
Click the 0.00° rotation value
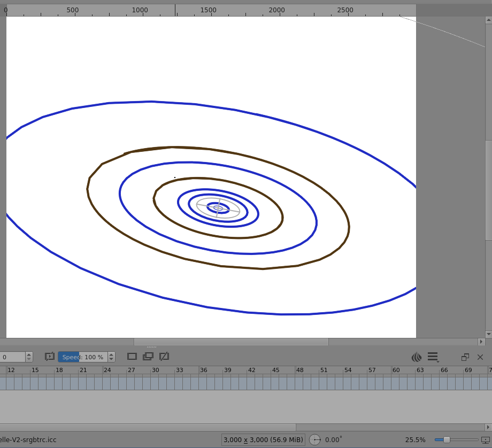[x=333, y=440]
